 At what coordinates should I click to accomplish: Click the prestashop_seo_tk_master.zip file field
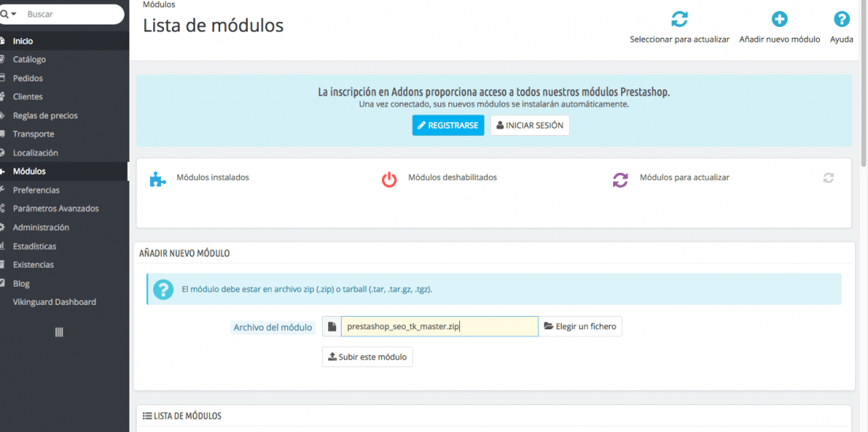point(440,326)
